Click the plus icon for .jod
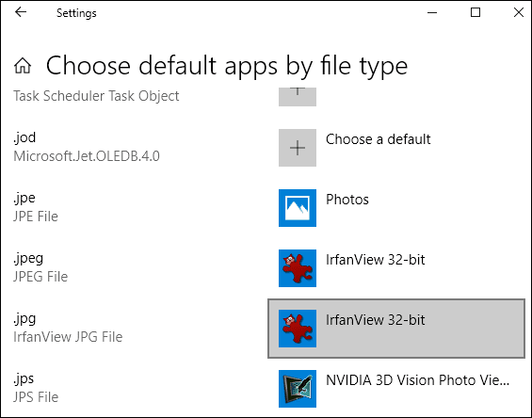The image size is (532, 418). click(298, 148)
